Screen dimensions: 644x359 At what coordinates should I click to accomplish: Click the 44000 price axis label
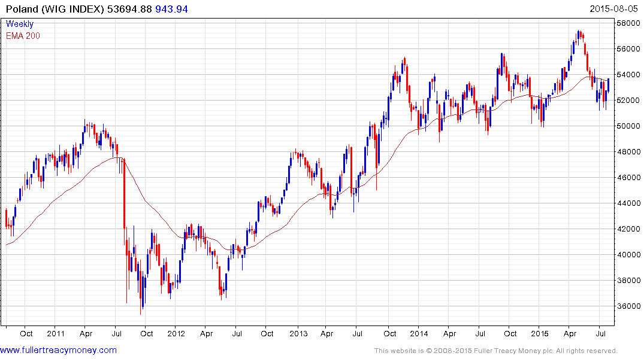click(628, 203)
